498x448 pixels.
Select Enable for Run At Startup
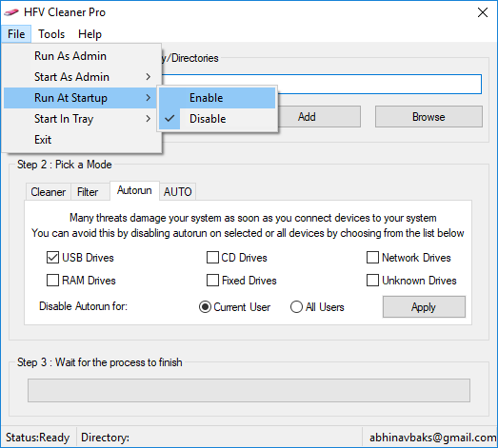click(217, 98)
